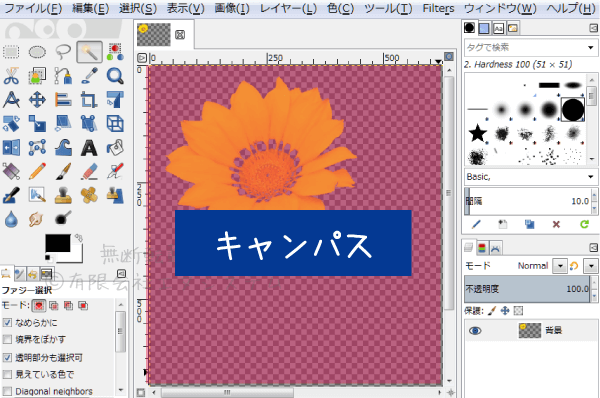Viewport: 600px width, 398px height.
Task: Set selection mode to replace current selection
Action: [39, 305]
